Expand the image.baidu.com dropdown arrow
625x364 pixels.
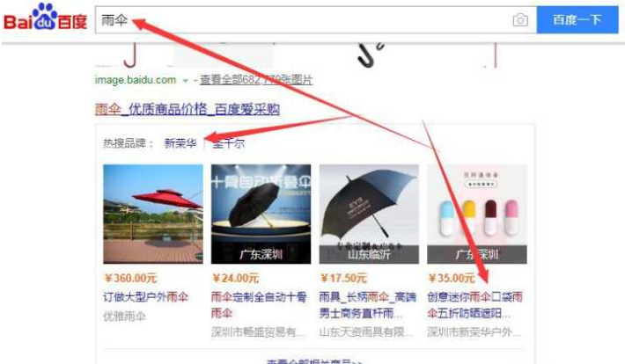click(185, 80)
